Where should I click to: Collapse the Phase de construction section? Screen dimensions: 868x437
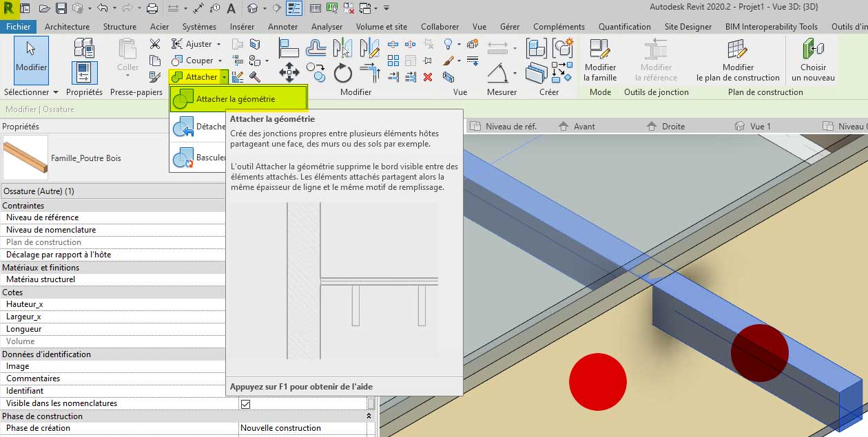pyautogui.click(x=369, y=416)
